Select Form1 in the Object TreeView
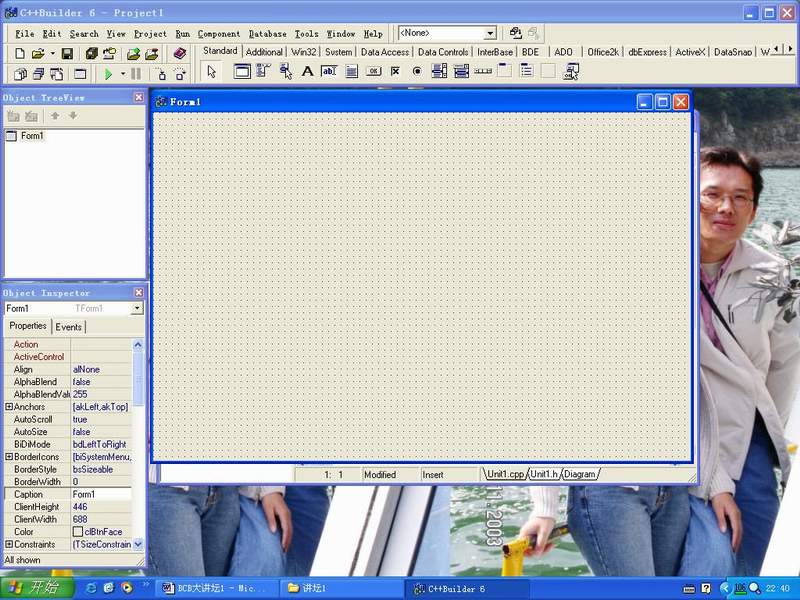 (32, 136)
